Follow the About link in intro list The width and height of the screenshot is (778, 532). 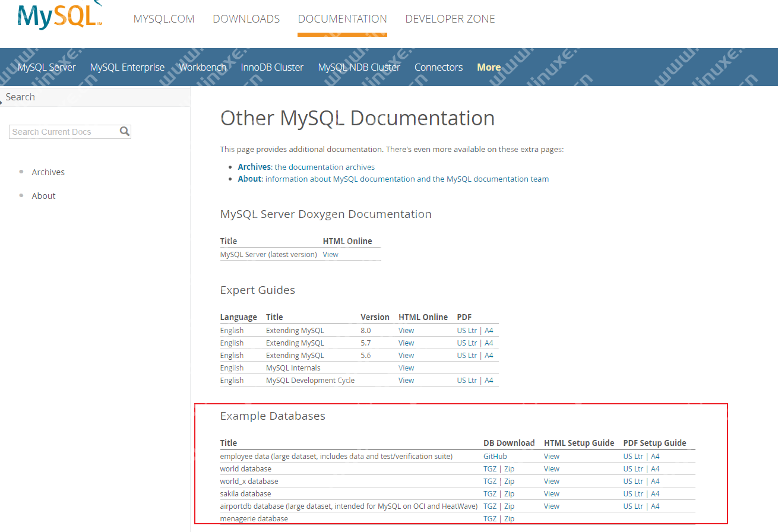pos(249,179)
